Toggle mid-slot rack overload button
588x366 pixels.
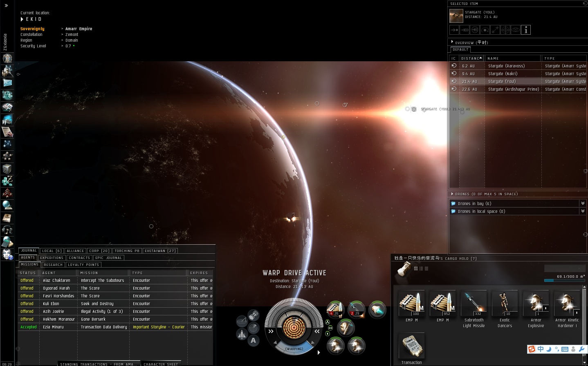[330, 328]
